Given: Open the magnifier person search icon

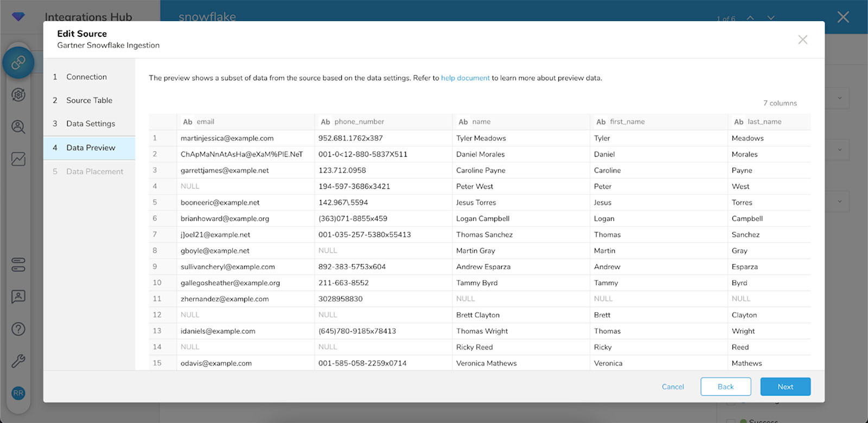Looking at the screenshot, I should coord(18,127).
